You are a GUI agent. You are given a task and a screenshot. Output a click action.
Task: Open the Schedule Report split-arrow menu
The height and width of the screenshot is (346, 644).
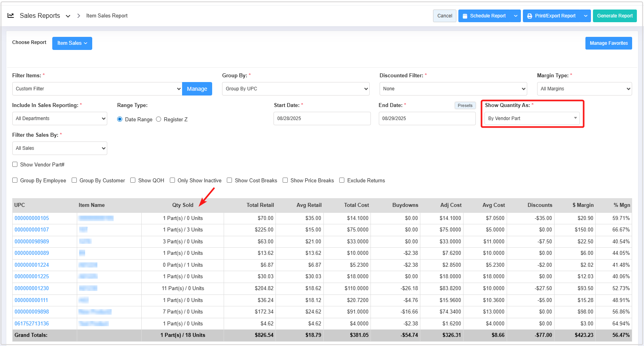tap(515, 16)
